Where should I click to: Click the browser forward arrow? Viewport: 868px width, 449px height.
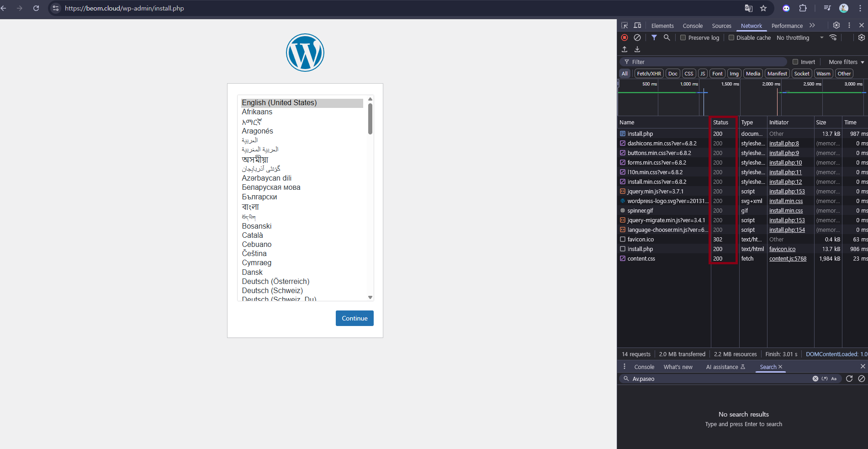(x=20, y=8)
